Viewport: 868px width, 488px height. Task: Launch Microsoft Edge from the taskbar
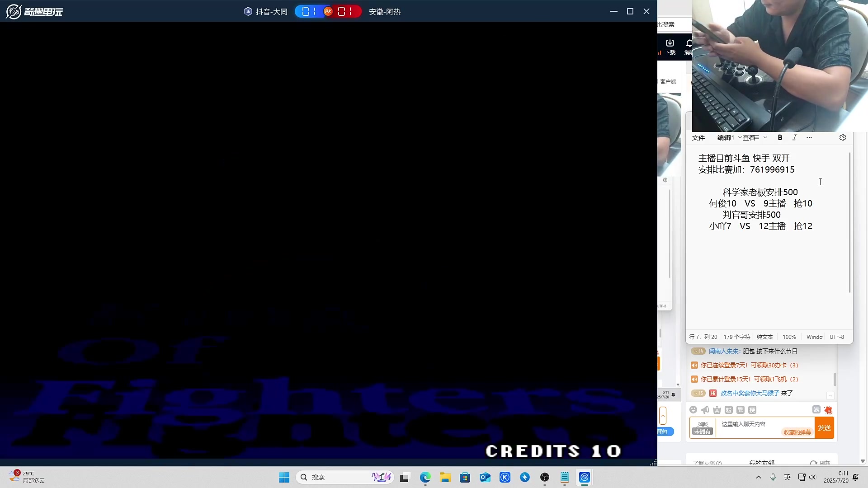pos(425,477)
